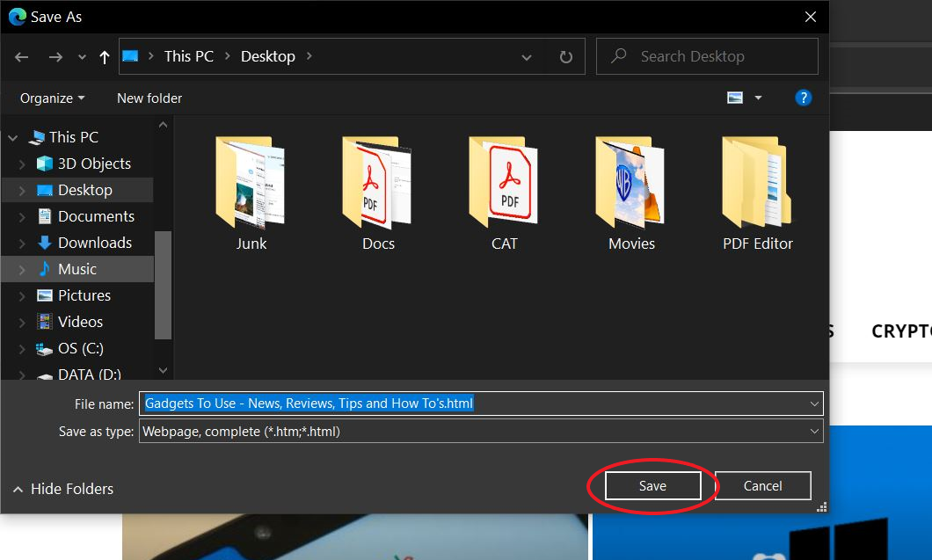The width and height of the screenshot is (932, 560).
Task: Click the Cancel button
Action: click(x=762, y=486)
